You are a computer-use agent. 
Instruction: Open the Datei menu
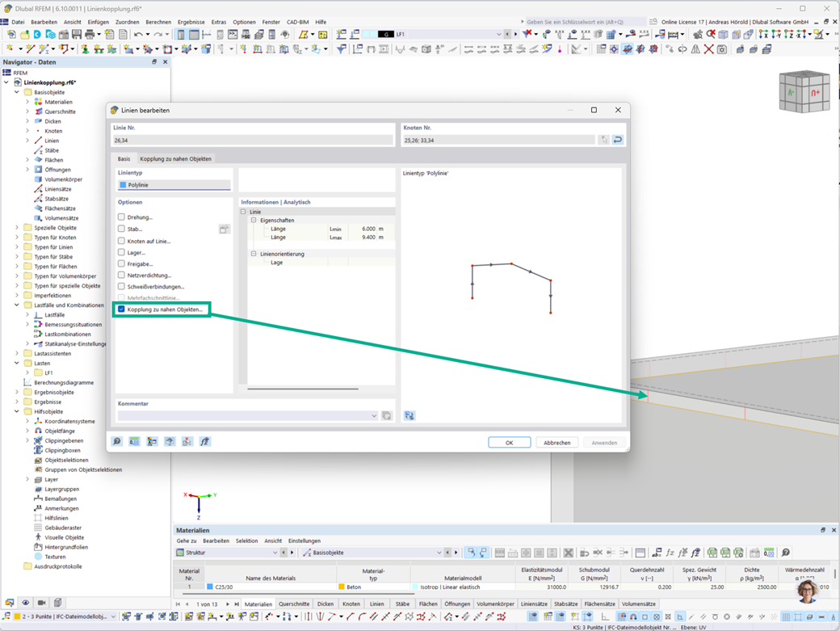coord(18,22)
